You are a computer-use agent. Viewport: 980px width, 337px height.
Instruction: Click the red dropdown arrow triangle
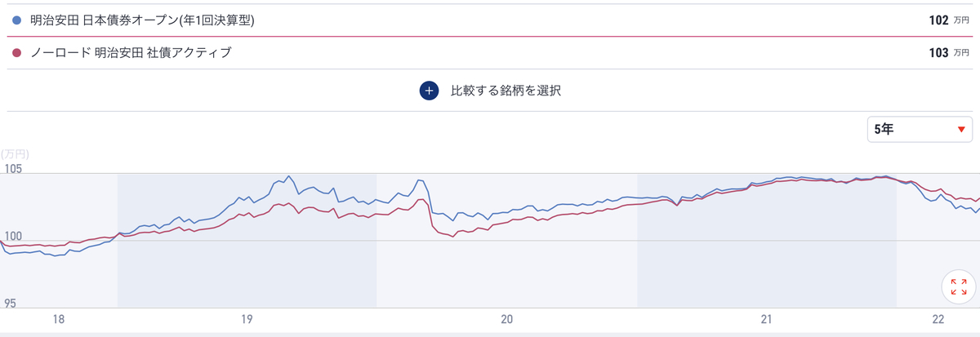coord(961,130)
